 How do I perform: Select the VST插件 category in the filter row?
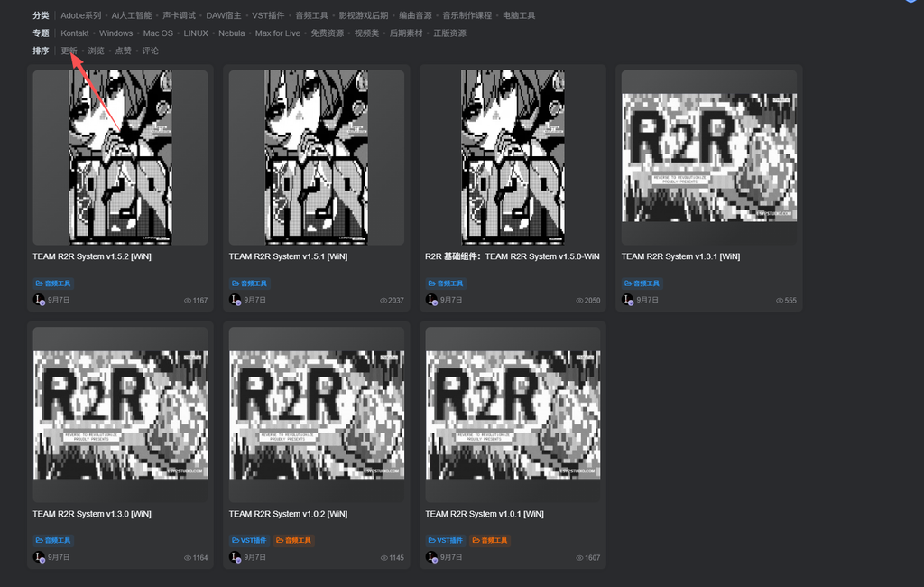(268, 15)
